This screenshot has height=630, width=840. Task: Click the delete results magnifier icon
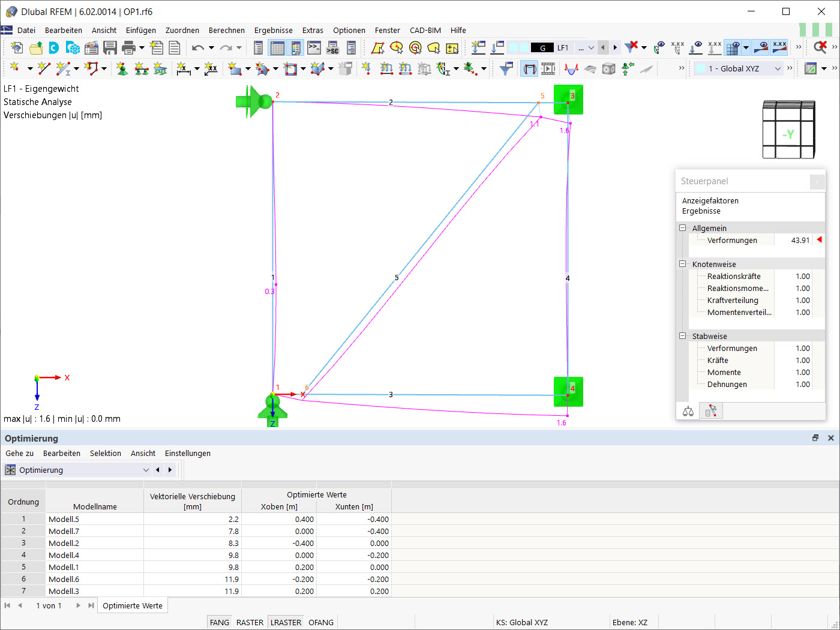(820, 48)
